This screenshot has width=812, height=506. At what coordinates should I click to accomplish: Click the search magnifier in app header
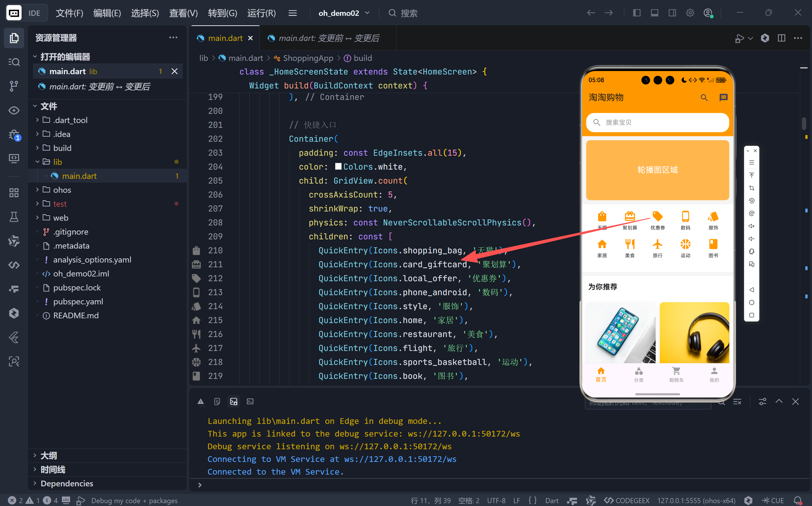pos(704,98)
